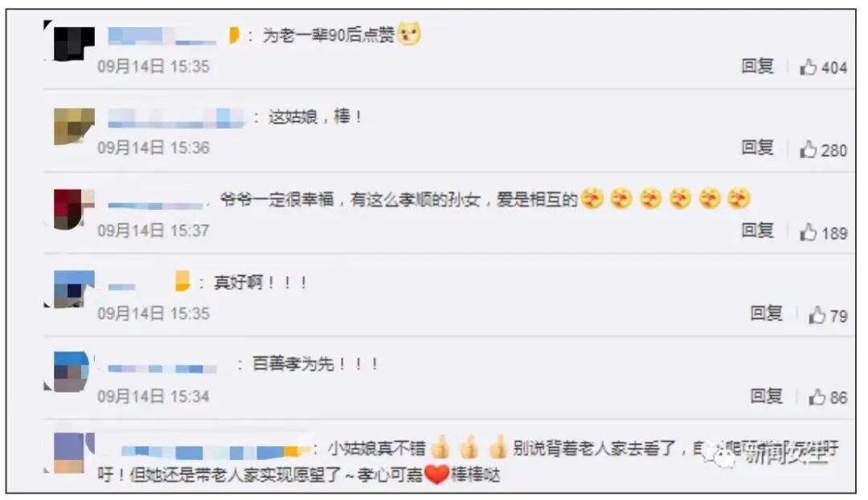This screenshot has height=500, width=868.
Task: Click the yellow badge beside 真好啊 commenter
Action: (x=182, y=281)
